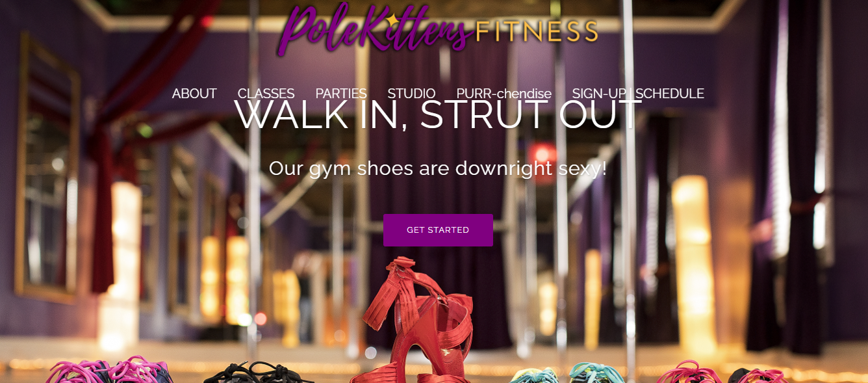Viewport: 868px width, 383px height.
Task: Open the PURR-chendise shop link
Action: [504, 94]
